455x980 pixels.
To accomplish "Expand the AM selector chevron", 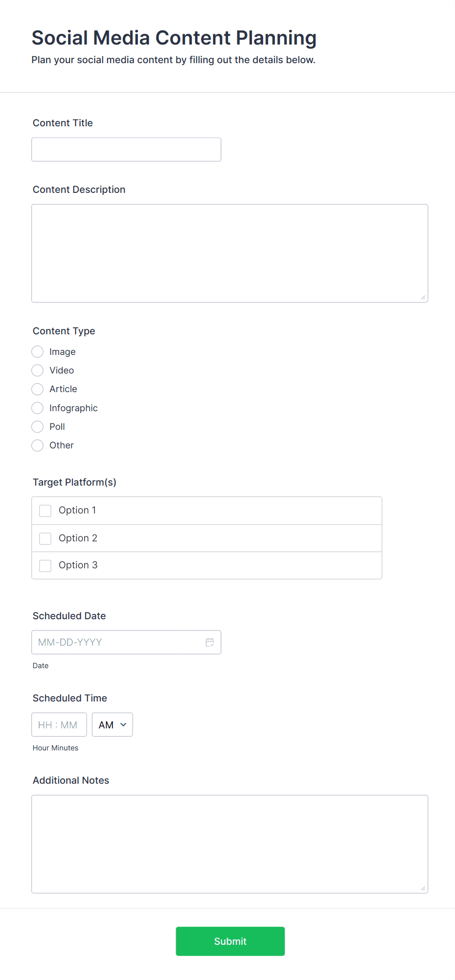I will click(x=123, y=724).
